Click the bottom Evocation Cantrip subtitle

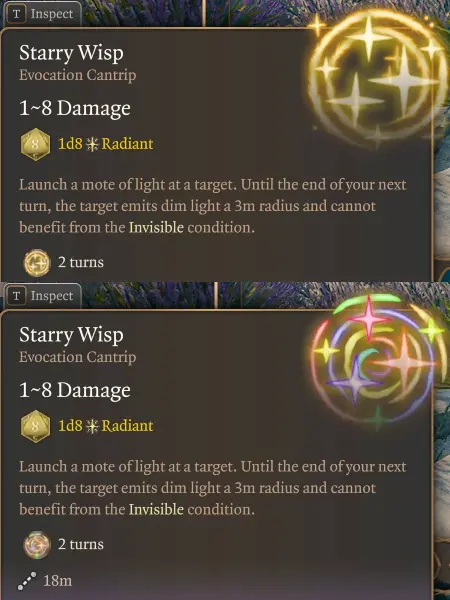[x=78, y=357]
